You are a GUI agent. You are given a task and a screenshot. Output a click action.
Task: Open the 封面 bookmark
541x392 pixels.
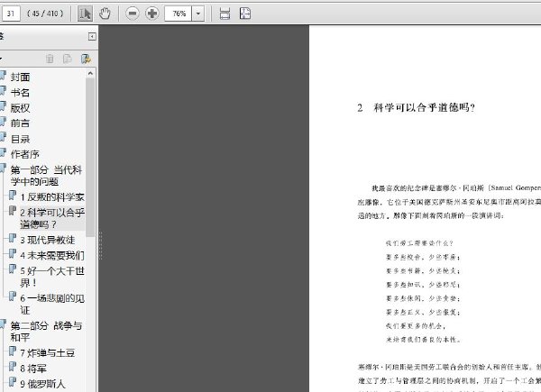click(x=20, y=77)
